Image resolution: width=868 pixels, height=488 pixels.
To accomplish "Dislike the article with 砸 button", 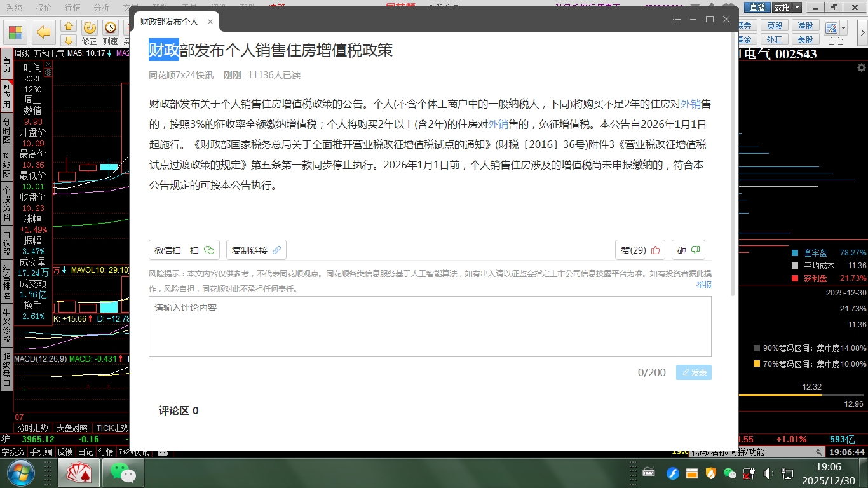I will point(688,250).
